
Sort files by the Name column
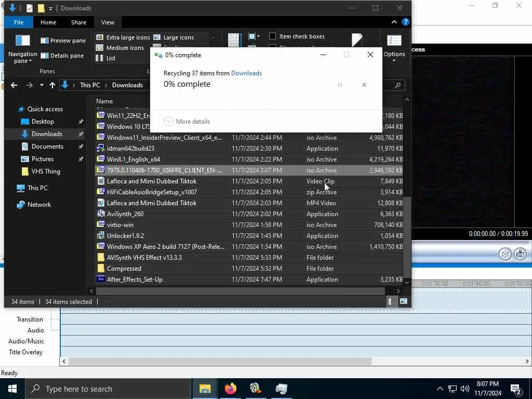tap(104, 101)
